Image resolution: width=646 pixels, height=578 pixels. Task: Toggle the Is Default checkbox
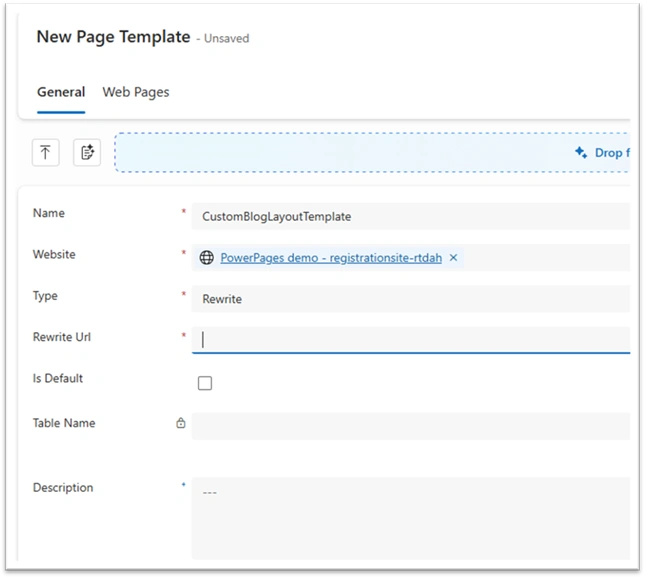click(205, 383)
